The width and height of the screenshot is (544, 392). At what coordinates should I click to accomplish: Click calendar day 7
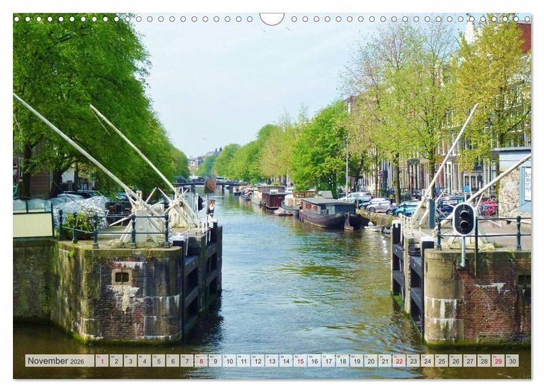click(x=187, y=361)
